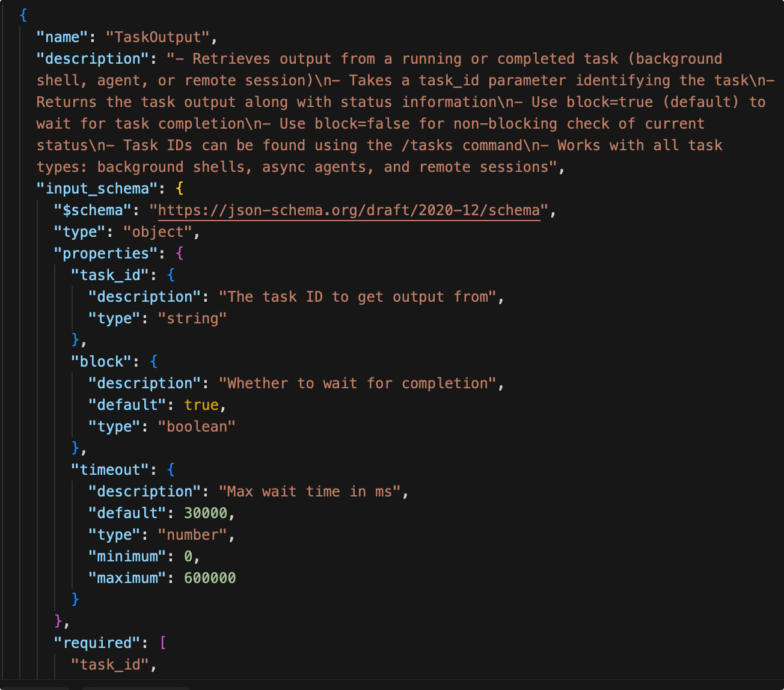The image size is (784, 690).
Task: Click opening brace of "block" object
Action: point(153,362)
